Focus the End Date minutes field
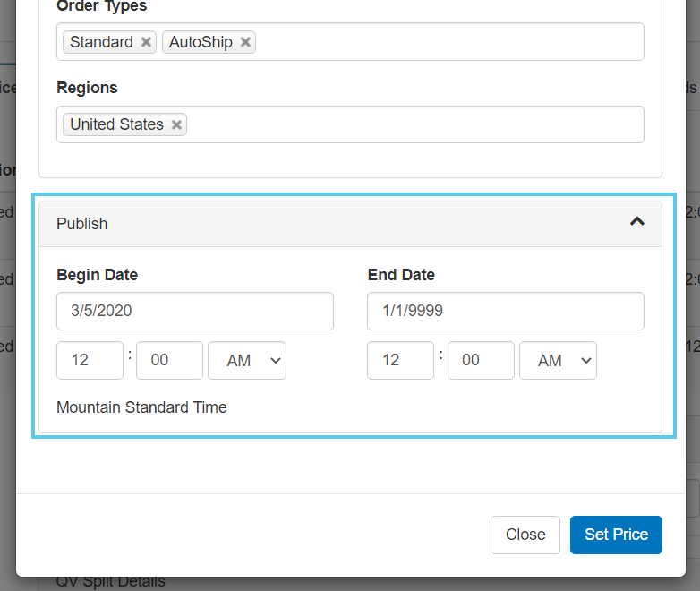 coord(481,361)
